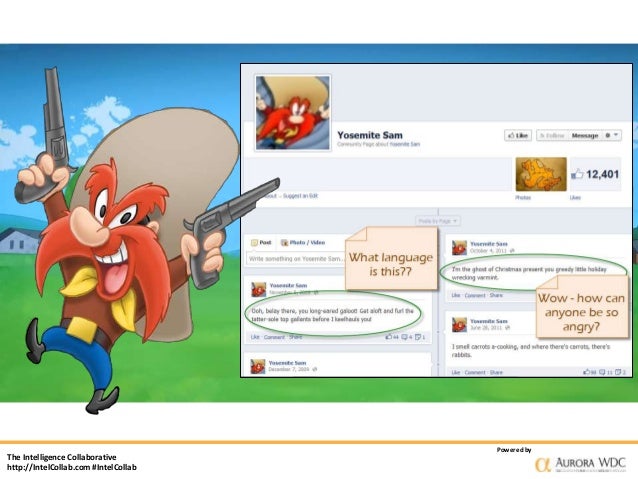
Task: Open author name on the December 7 post
Action: click(x=287, y=363)
